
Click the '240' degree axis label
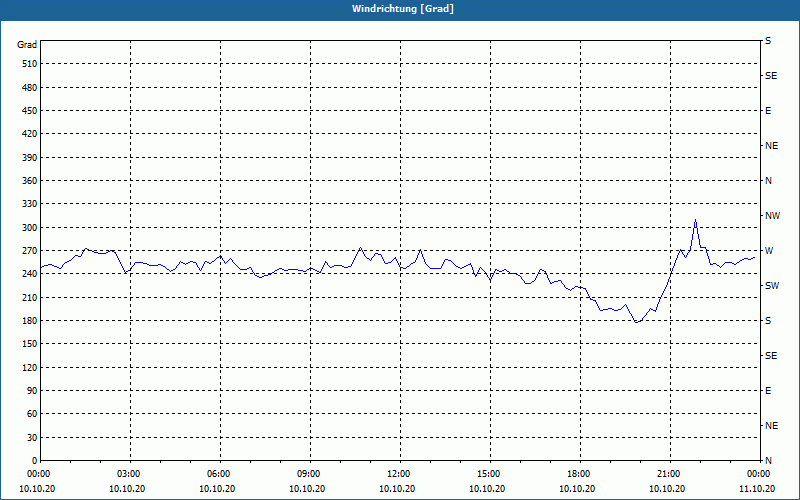point(30,274)
